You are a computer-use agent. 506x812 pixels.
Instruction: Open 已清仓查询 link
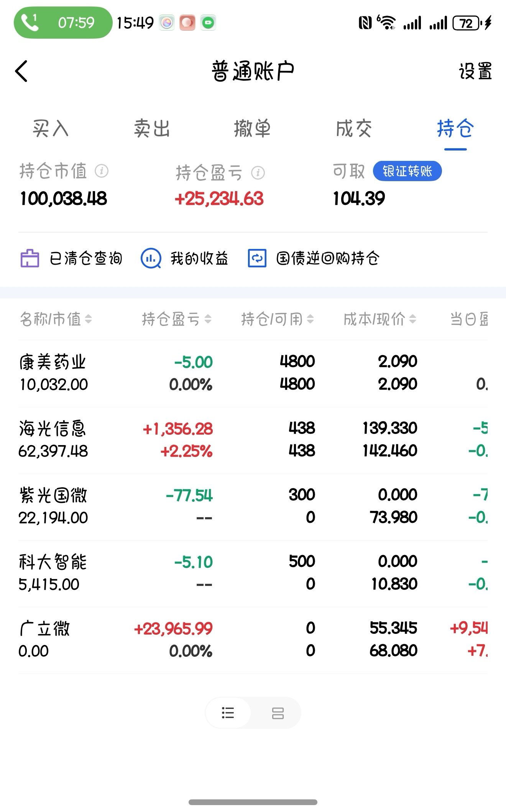click(86, 259)
